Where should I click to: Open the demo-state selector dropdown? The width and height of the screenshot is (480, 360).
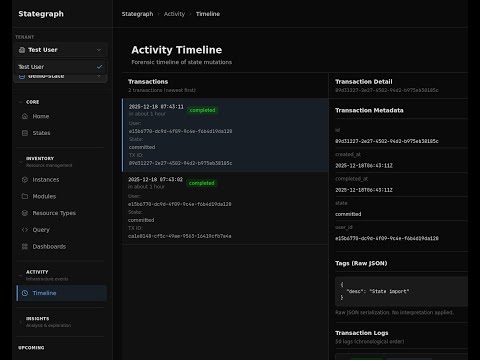tap(60, 77)
